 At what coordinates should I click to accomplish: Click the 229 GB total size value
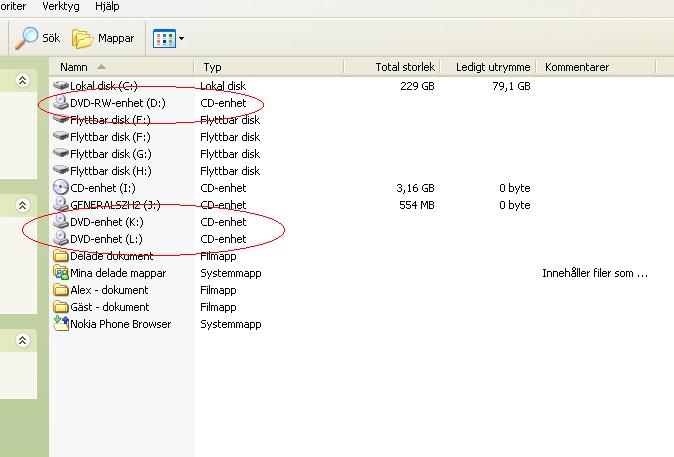click(x=417, y=86)
